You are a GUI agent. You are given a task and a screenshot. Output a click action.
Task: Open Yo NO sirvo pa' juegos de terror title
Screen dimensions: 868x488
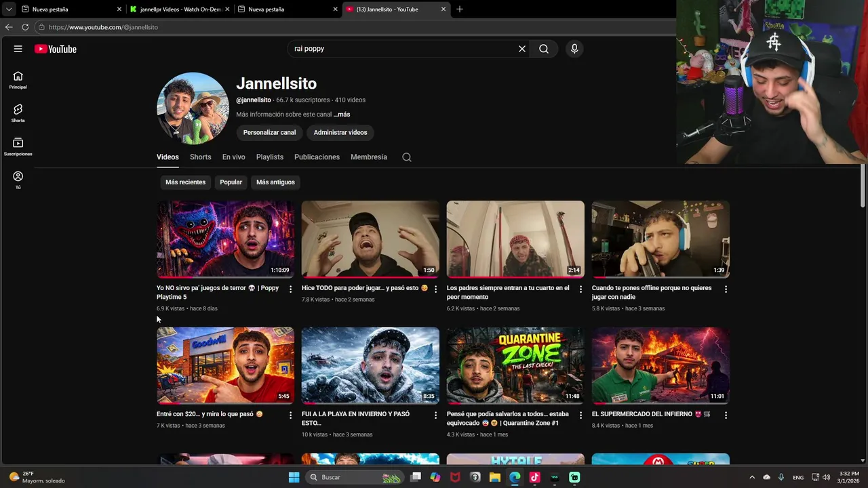(x=218, y=292)
